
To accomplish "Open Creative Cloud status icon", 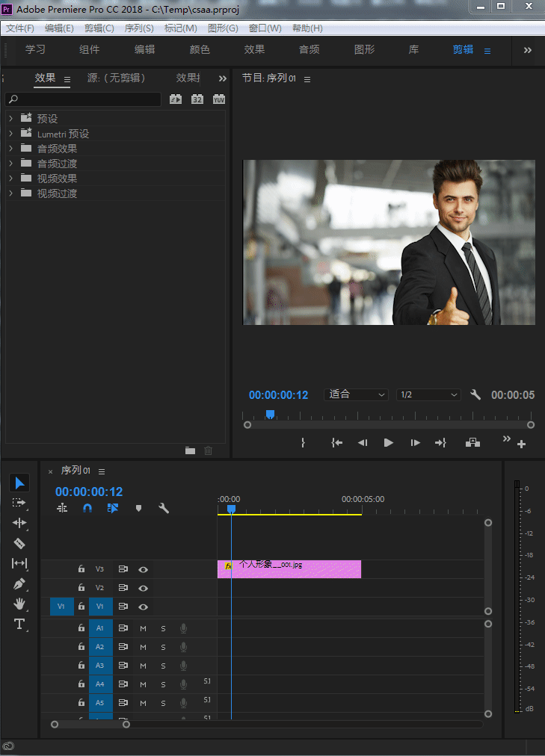I will [x=8, y=746].
